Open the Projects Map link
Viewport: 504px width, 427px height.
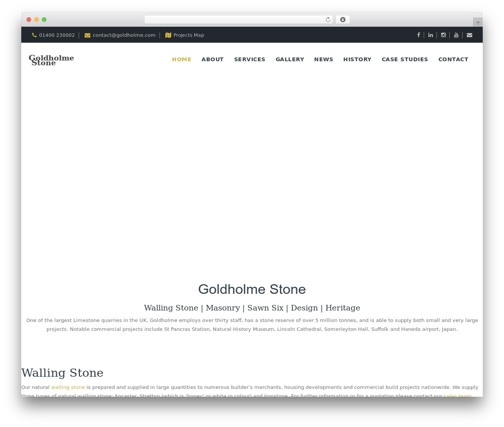(189, 35)
